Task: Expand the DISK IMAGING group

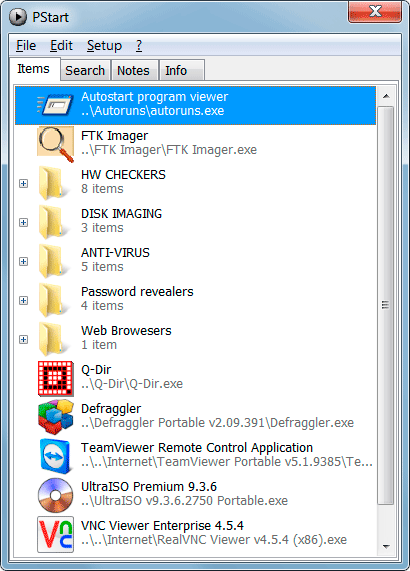Action: (23, 223)
